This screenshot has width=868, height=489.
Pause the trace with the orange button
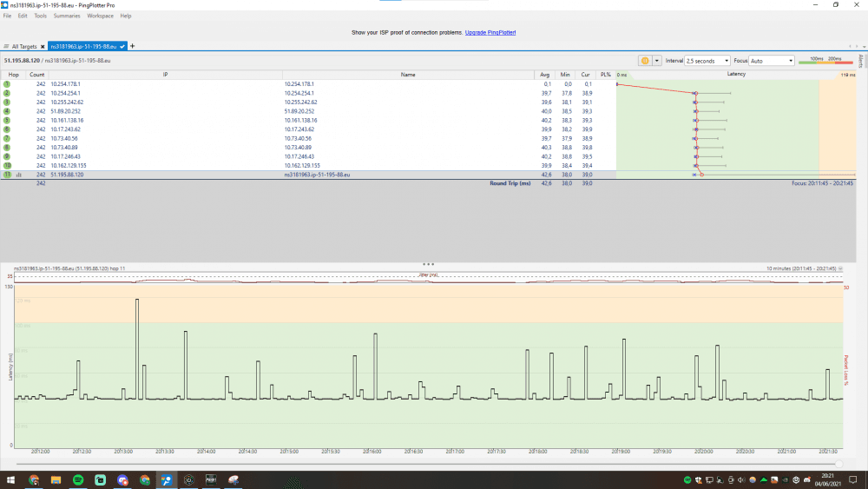(x=645, y=61)
